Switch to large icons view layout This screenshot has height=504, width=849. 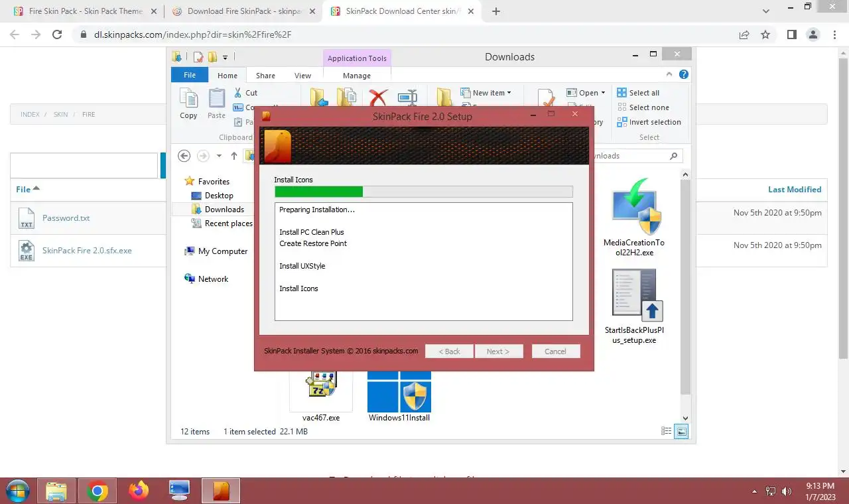coord(682,432)
